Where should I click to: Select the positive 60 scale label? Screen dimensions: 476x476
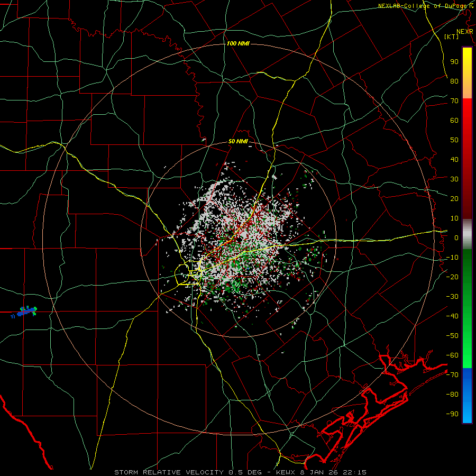pos(454,120)
